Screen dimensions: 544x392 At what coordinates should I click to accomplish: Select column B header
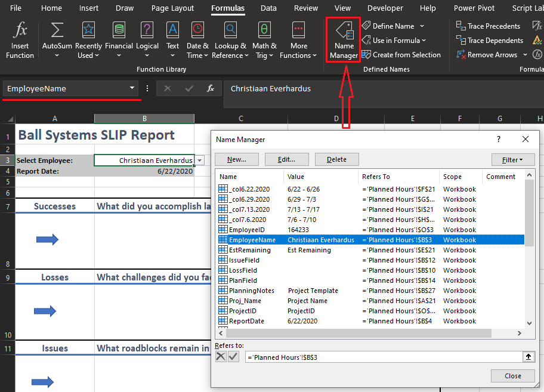144,119
